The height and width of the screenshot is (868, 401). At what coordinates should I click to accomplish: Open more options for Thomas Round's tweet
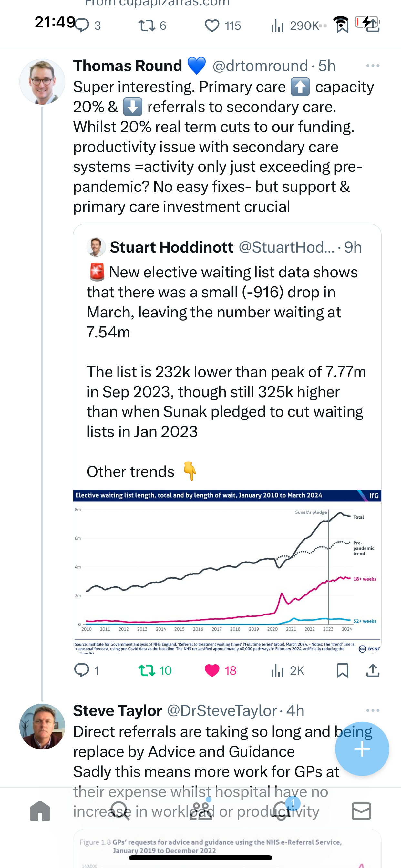373,66
